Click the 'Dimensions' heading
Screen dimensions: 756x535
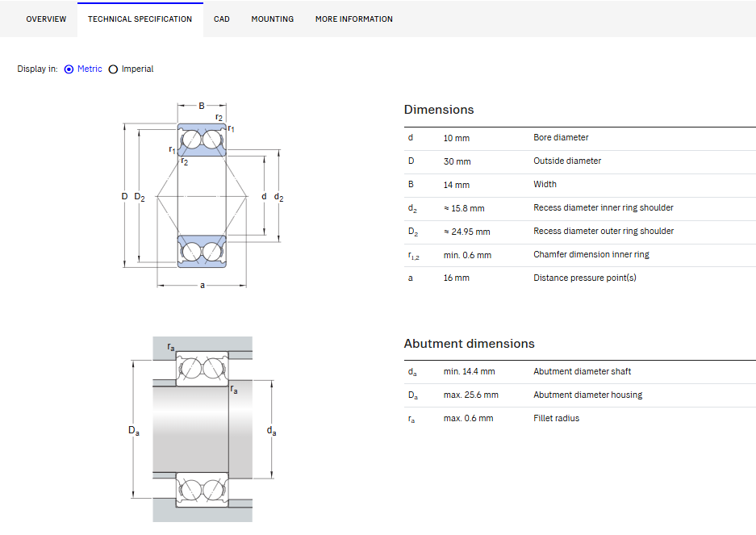pos(439,110)
